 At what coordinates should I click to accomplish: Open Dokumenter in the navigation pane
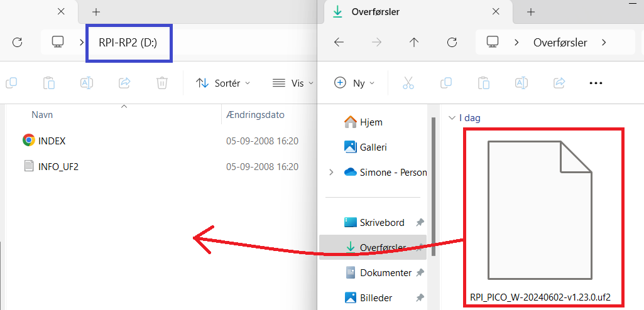pyautogui.click(x=378, y=273)
